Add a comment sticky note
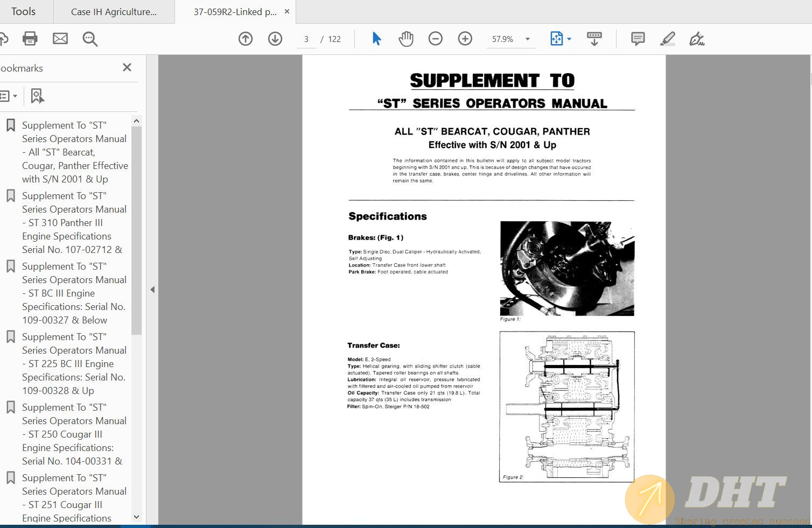The image size is (812, 528). point(638,39)
